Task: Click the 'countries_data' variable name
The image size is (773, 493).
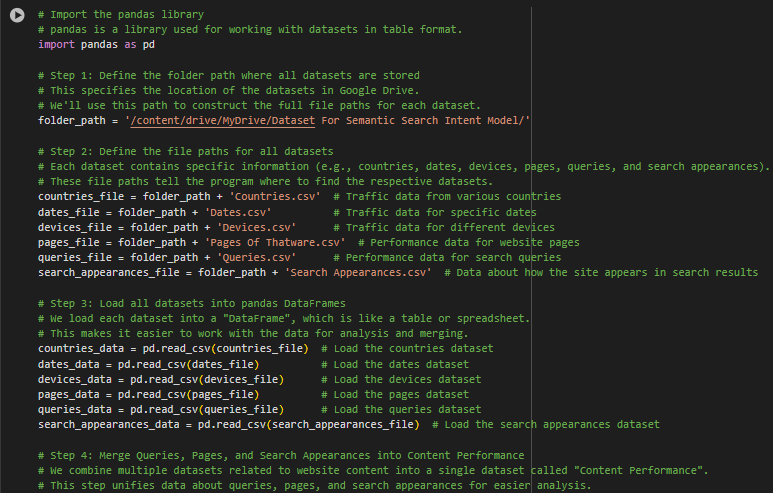Action: point(81,349)
